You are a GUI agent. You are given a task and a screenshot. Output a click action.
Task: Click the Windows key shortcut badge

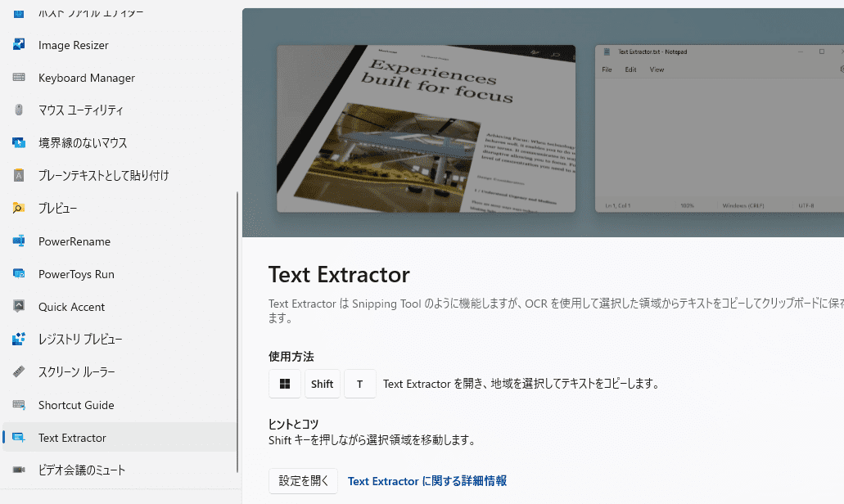[x=285, y=384]
